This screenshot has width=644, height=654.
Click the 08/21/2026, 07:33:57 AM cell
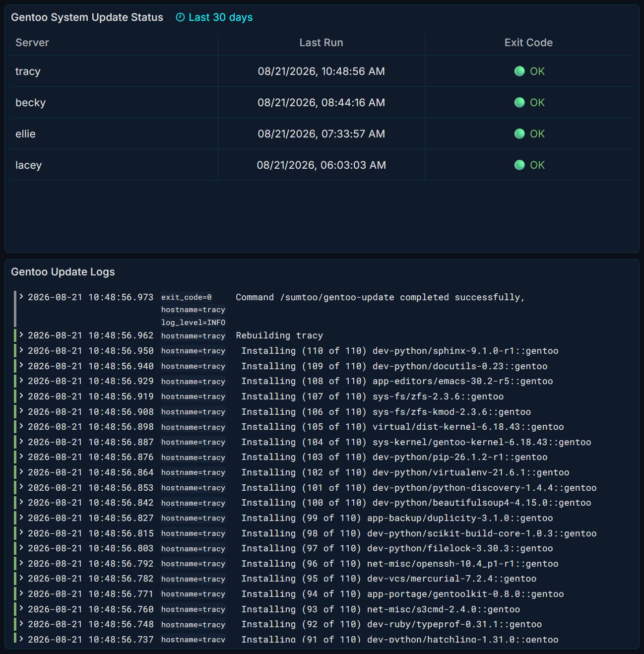(x=321, y=134)
